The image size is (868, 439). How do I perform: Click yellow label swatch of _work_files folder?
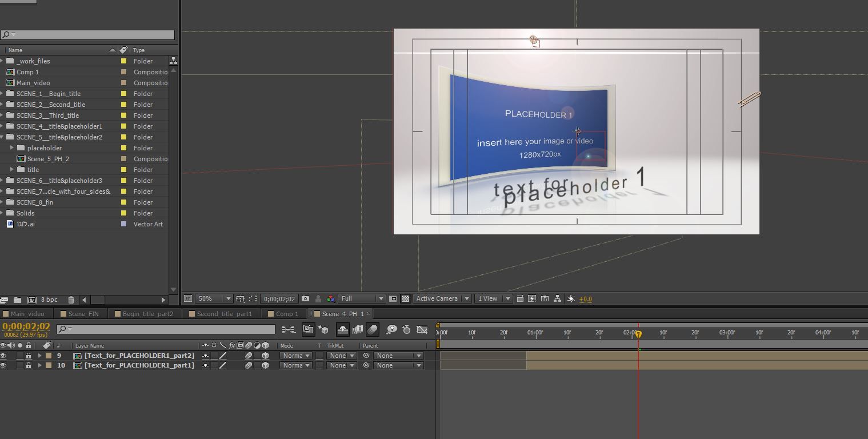(x=123, y=61)
